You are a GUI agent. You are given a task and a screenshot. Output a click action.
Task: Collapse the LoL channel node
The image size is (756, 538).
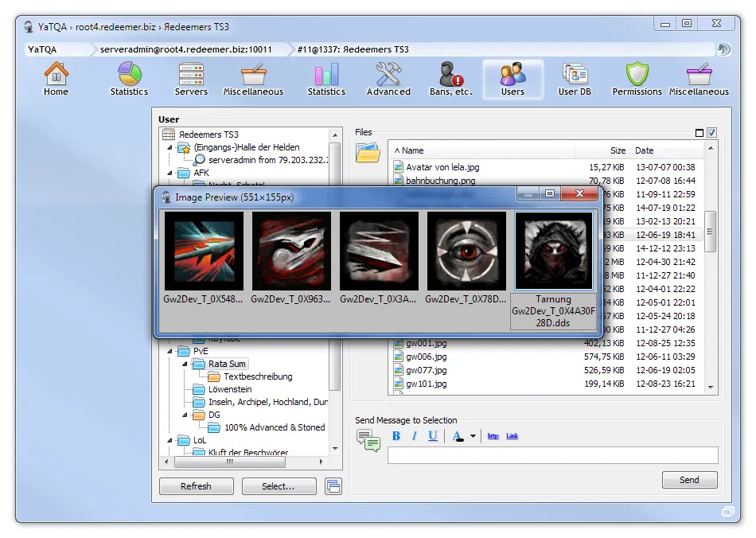(x=170, y=440)
